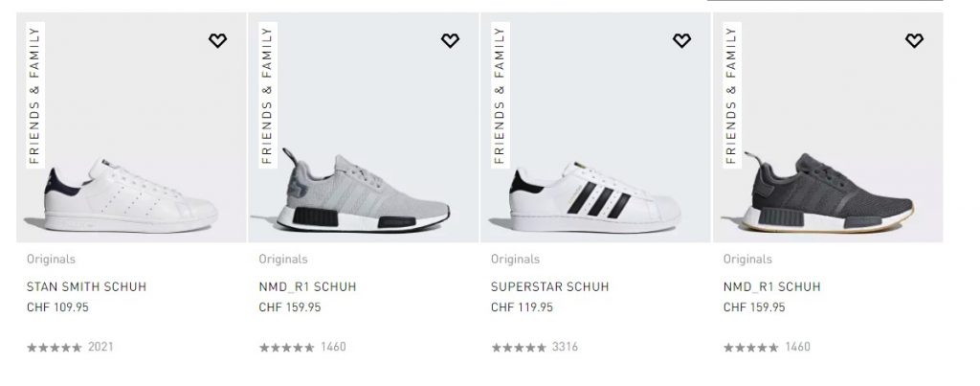Click heart icon on light grey NMD_R1
Screen dimensions: 980x386
coord(450,40)
